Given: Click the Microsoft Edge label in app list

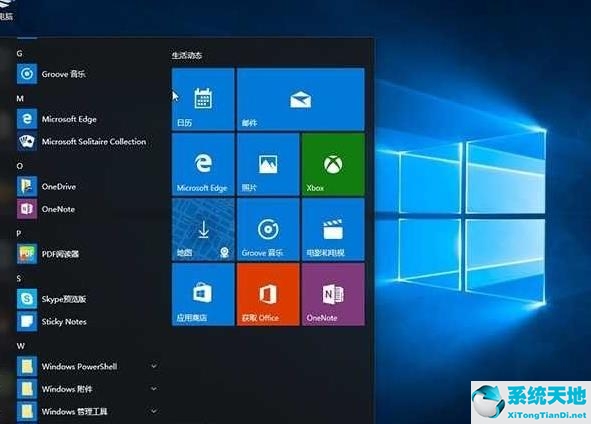Looking at the screenshot, I should (69, 119).
